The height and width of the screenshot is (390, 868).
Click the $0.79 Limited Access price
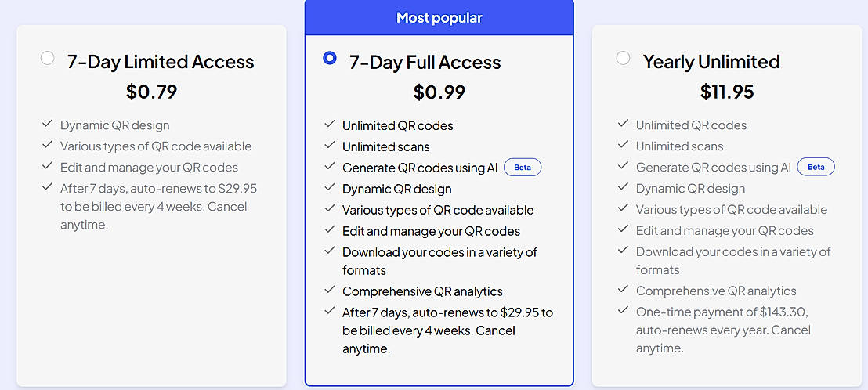(x=151, y=92)
